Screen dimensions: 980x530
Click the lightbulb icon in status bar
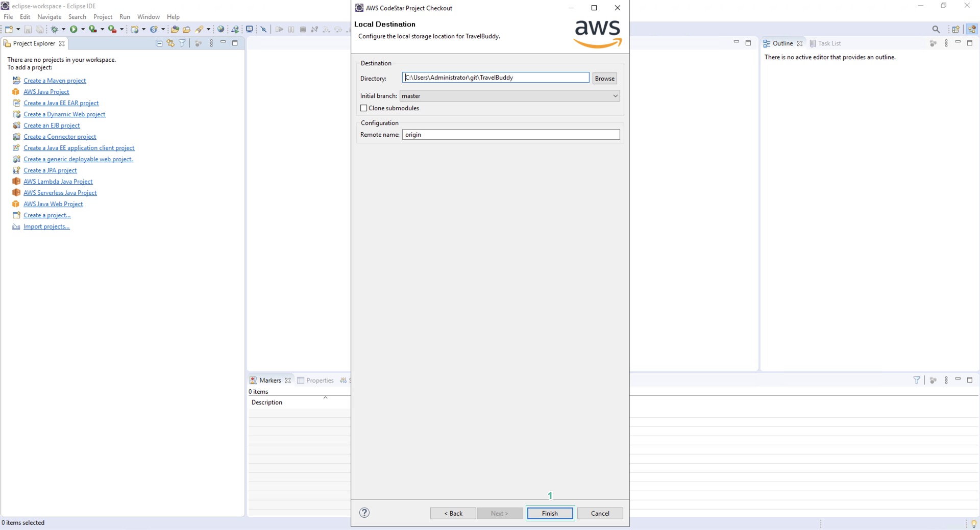973,523
